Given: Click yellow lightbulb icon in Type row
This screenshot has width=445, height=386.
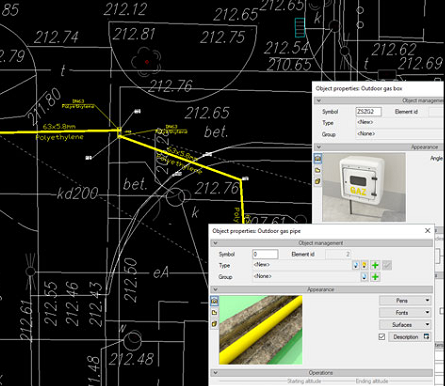Looking at the screenshot, I should click(364, 265).
